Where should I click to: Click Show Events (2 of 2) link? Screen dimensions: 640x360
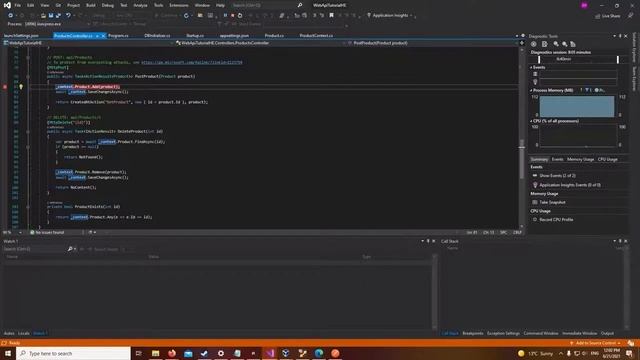tap(557, 176)
